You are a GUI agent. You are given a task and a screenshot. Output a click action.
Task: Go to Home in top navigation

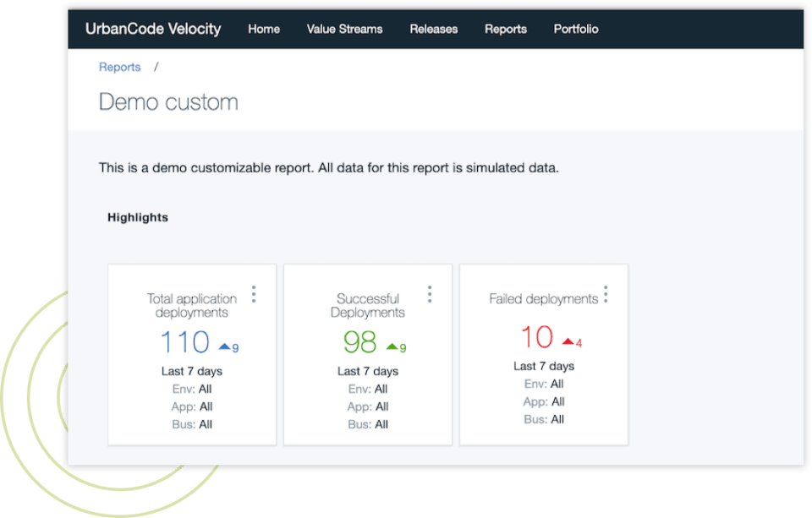[264, 29]
